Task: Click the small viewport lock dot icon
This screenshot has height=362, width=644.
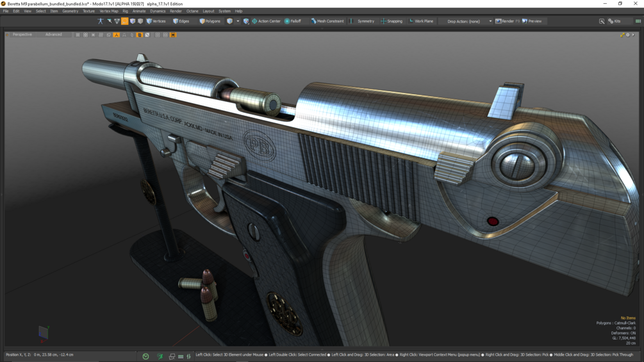Action: click(x=8, y=35)
